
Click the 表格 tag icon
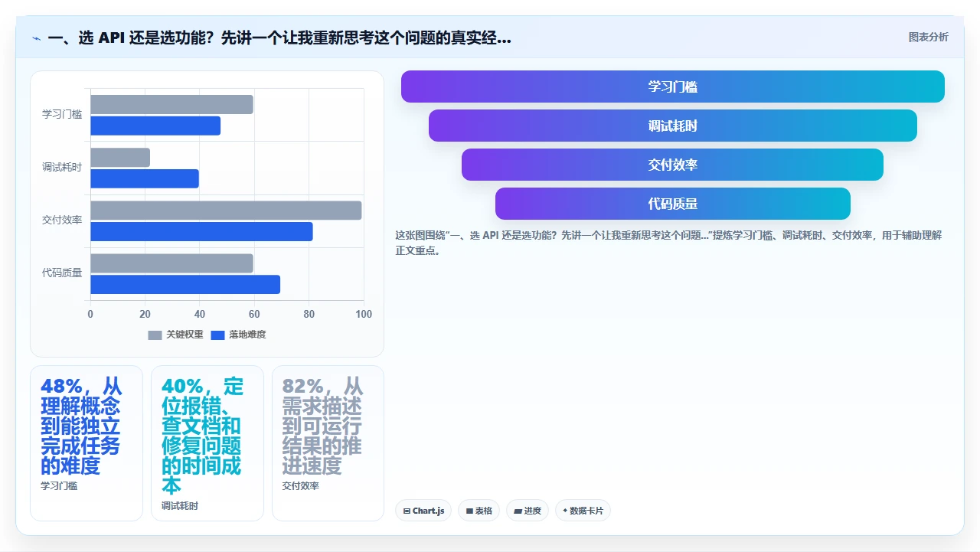(x=469, y=511)
